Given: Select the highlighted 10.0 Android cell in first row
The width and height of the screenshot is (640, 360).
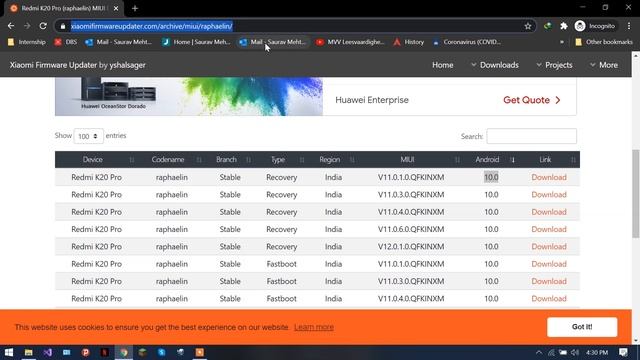Looking at the screenshot, I should click(x=491, y=177).
